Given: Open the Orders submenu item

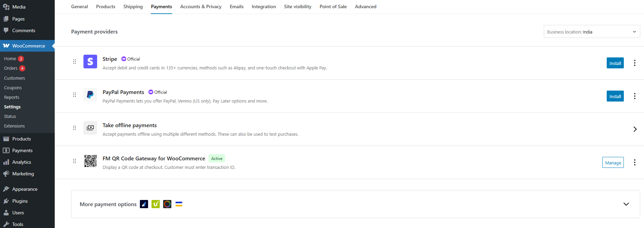Looking at the screenshot, I should tap(11, 68).
